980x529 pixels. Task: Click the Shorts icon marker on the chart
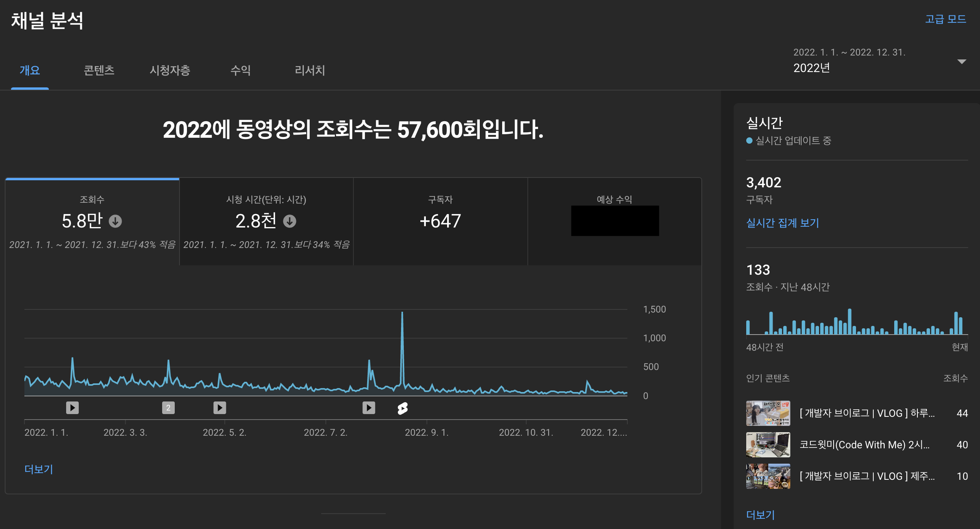(403, 409)
